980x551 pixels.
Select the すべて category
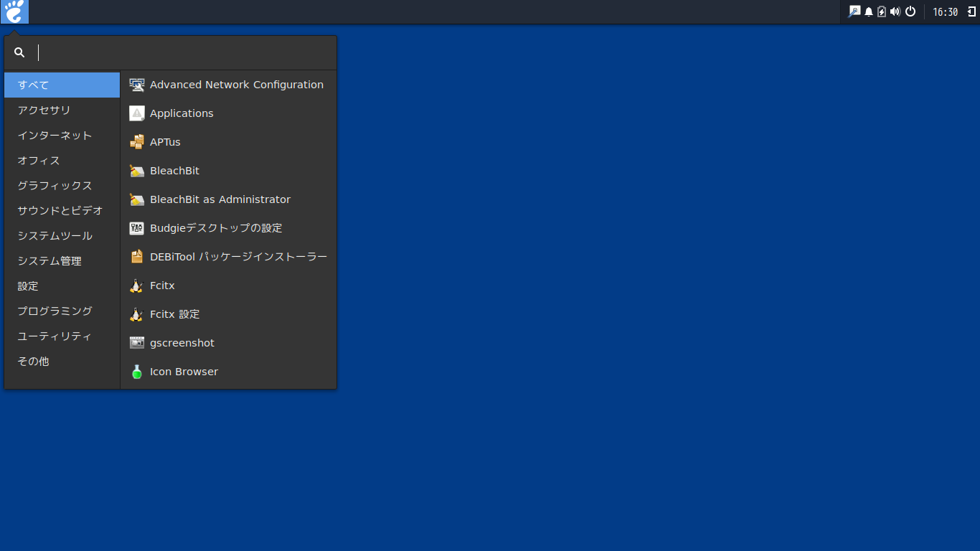pos(62,85)
